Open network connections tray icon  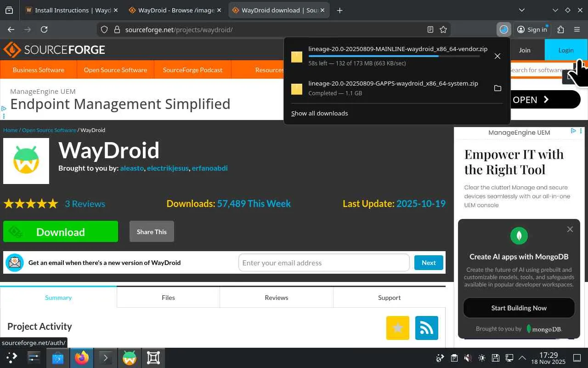[x=509, y=358]
